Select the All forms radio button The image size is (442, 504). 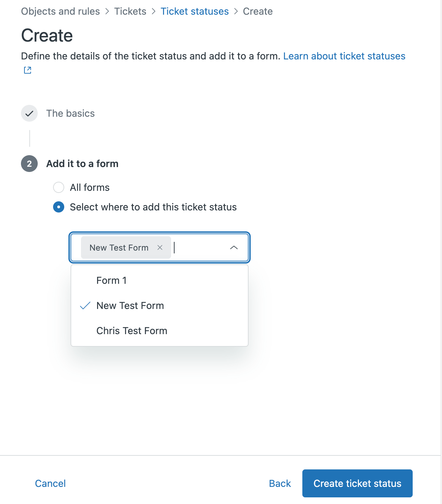point(58,187)
